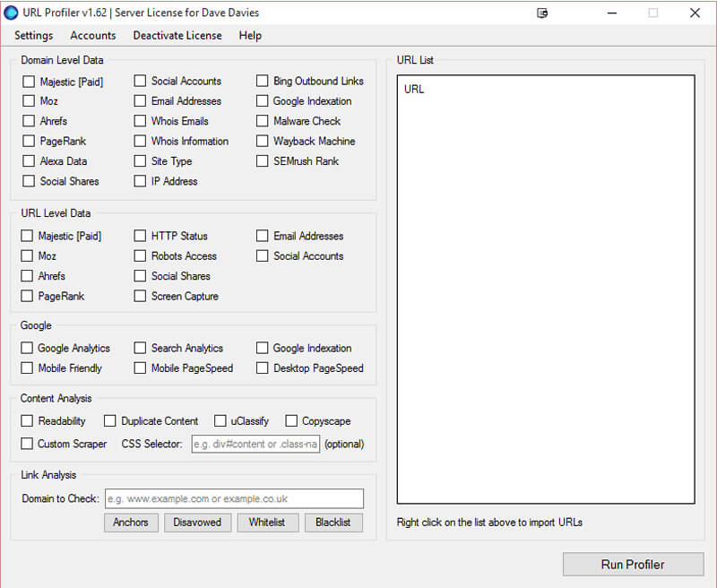The width and height of the screenshot is (717, 588).
Task: Click the Blacklist button
Action: (333, 523)
